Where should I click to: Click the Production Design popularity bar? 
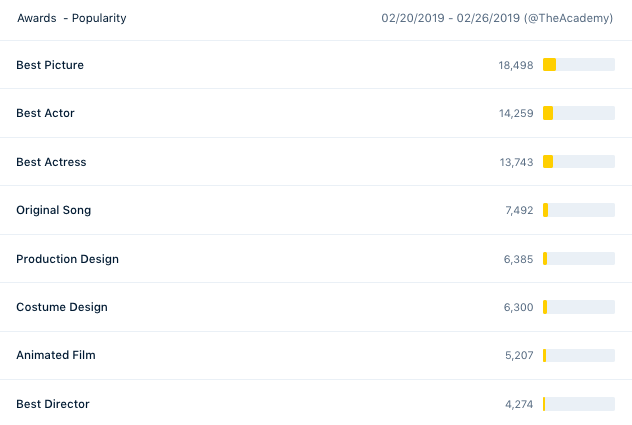coord(579,258)
